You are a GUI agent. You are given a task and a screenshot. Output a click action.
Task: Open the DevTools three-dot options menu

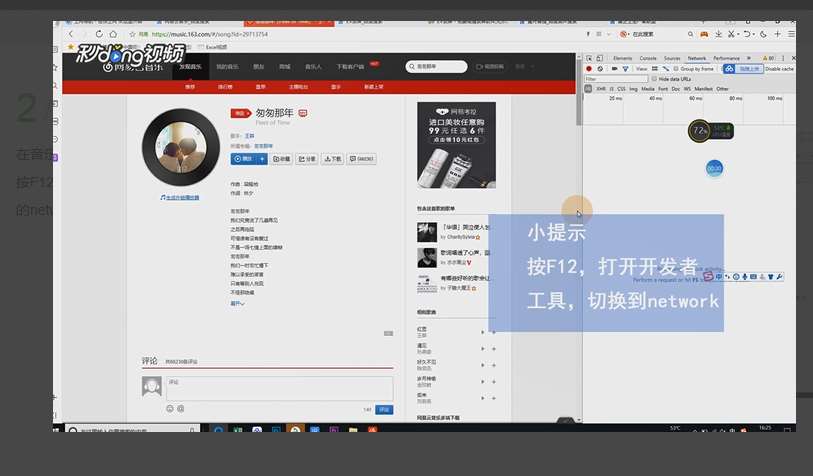(x=782, y=58)
